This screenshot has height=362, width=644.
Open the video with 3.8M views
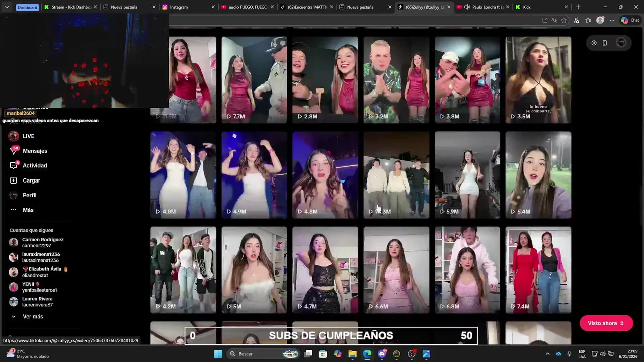coord(467,79)
